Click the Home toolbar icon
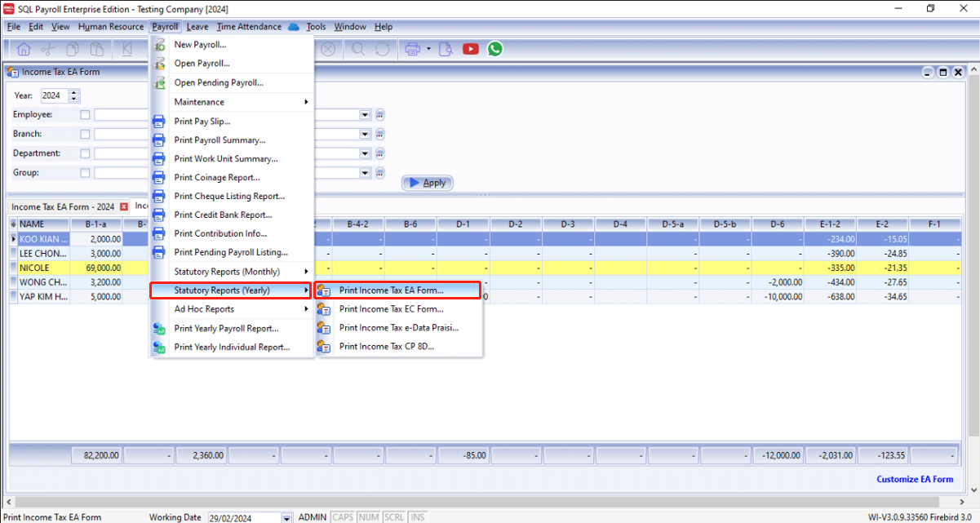The height and width of the screenshot is (523, 980). pos(23,49)
